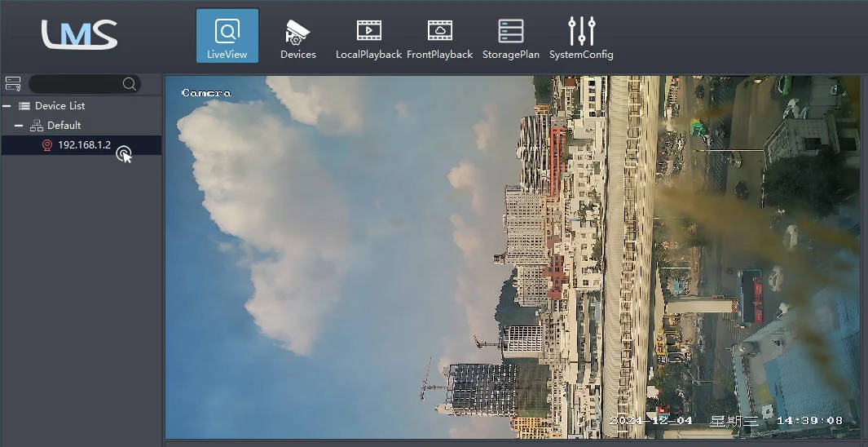Click the Camera overlay label in video
Screen dimensions: 868x447
pyautogui.click(x=206, y=93)
